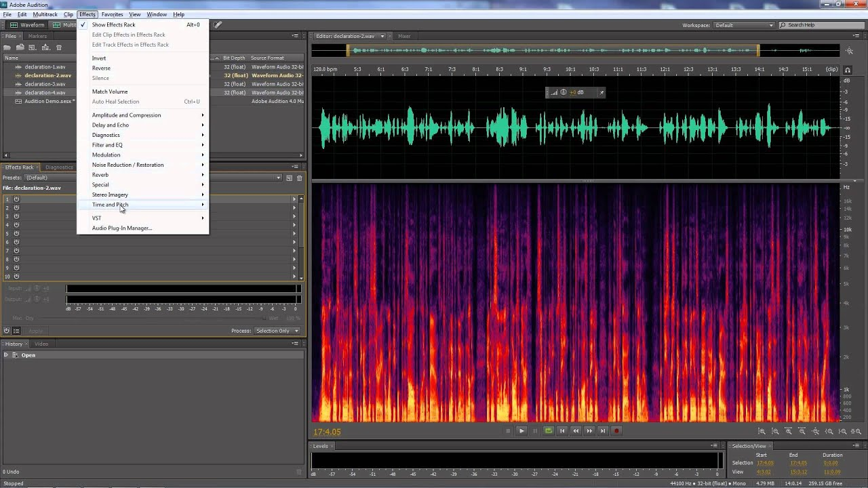The height and width of the screenshot is (488, 868).
Task: Expand the Open history item
Action: [6, 355]
